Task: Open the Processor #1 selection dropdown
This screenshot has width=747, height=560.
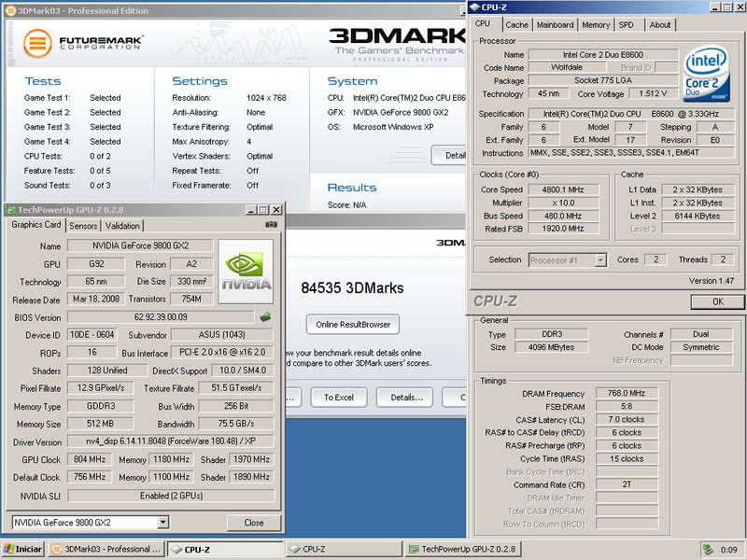Action: 600,260
